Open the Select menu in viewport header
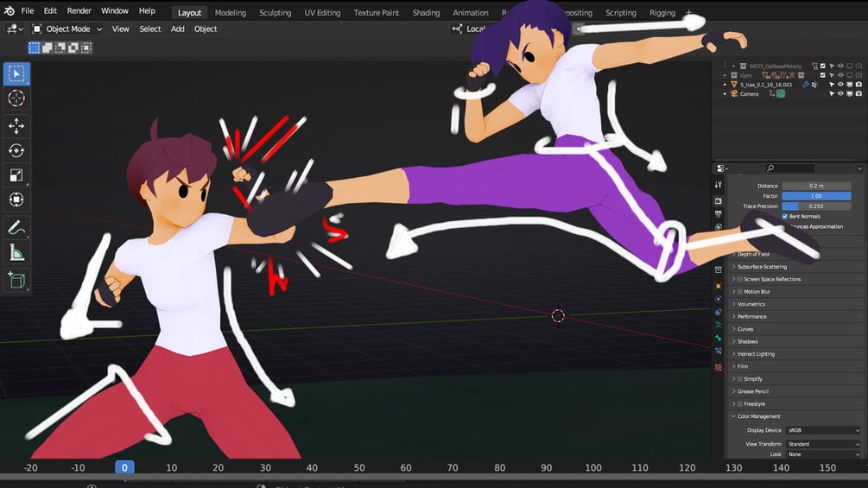Viewport: 868px width, 488px height. pos(150,29)
